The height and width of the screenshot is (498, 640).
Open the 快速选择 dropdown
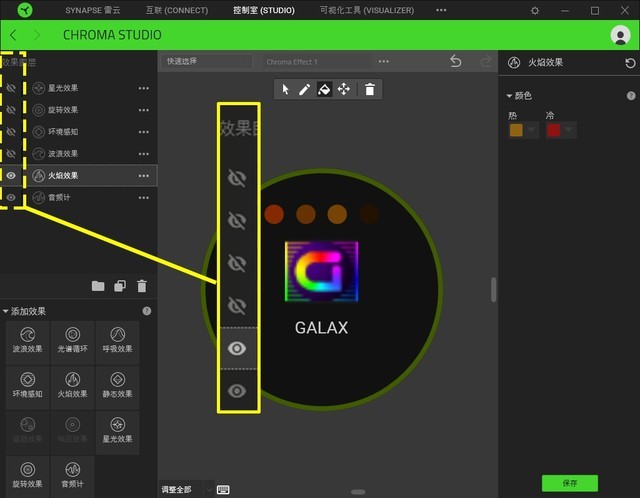pyautogui.click(x=206, y=61)
